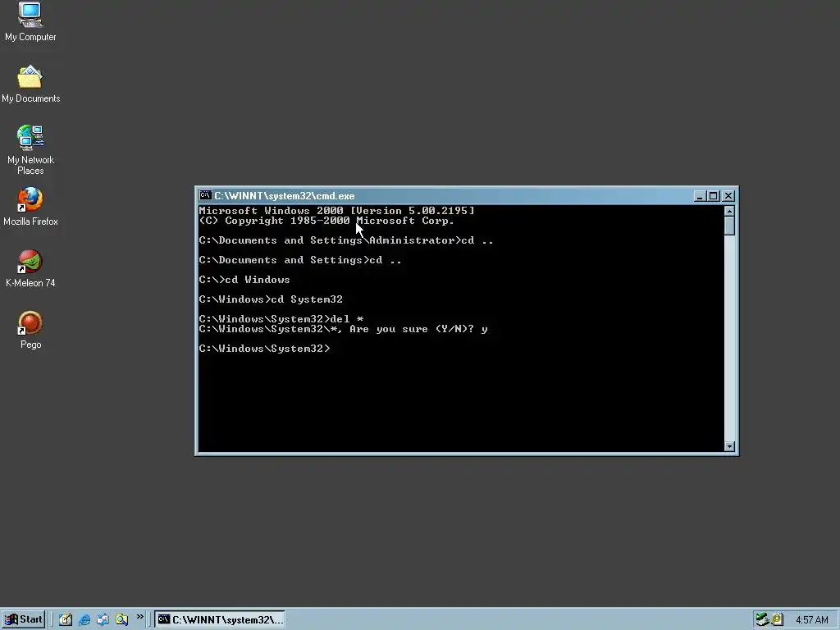
Task: Click the Show Desktop quick launch icon
Action: pyautogui.click(x=66, y=619)
